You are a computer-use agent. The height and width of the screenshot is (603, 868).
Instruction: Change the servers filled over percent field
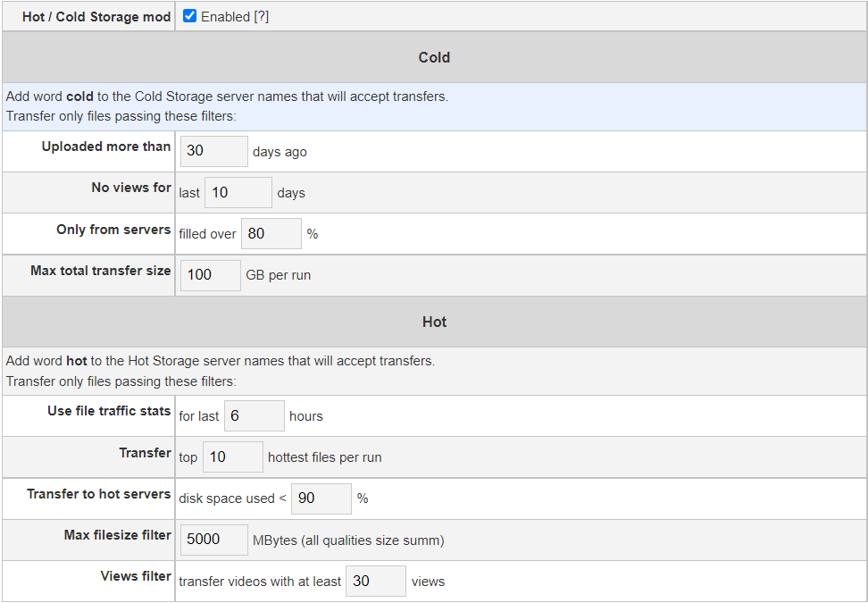[x=271, y=234]
